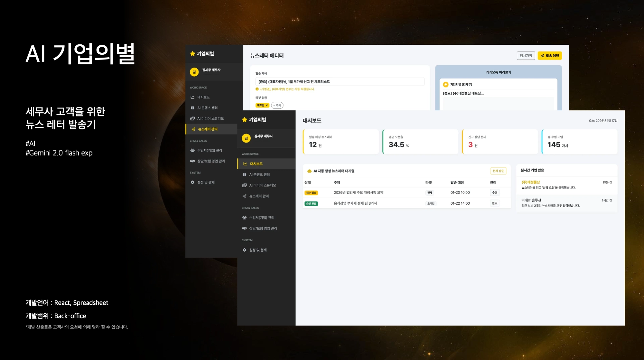The image size is (644, 360).
Task: Click 수정 for 법인세 newsletter row
Action: pyautogui.click(x=494, y=193)
